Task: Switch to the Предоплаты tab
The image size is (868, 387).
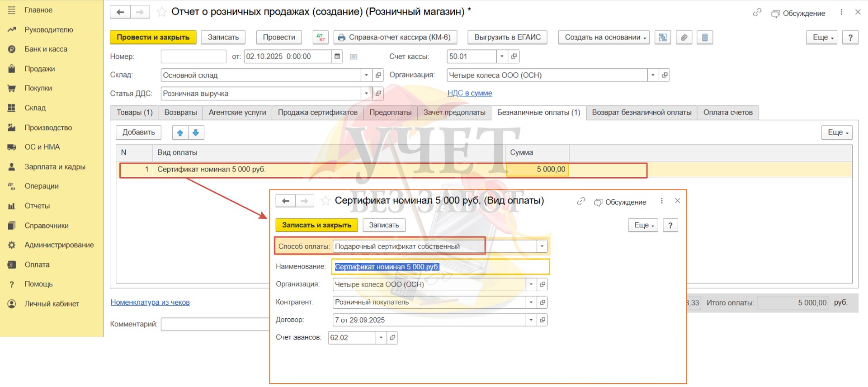Action: click(391, 113)
